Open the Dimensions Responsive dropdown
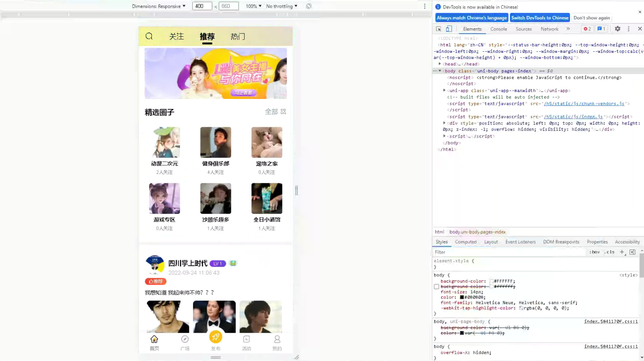The width and height of the screenshot is (644, 361). [158, 6]
